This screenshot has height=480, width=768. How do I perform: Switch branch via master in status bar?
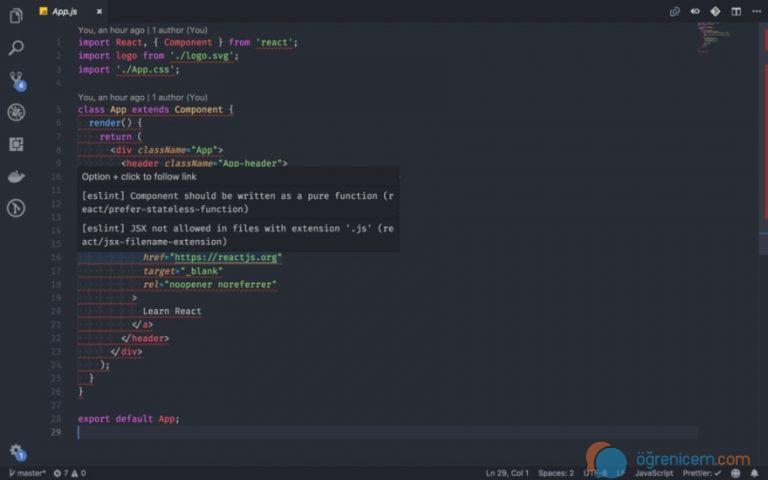[27, 472]
